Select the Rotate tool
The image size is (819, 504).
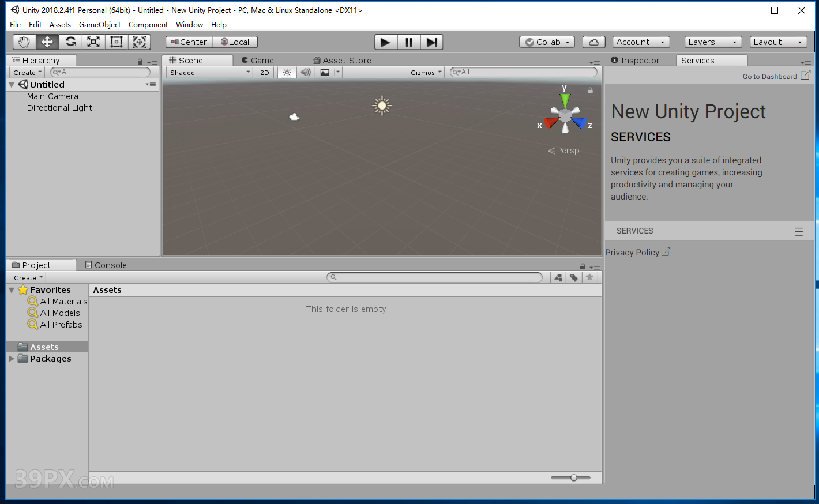pos(70,42)
